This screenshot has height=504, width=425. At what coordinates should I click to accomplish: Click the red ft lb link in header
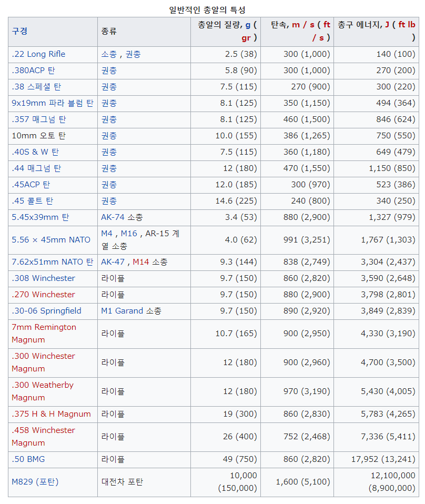point(407,25)
